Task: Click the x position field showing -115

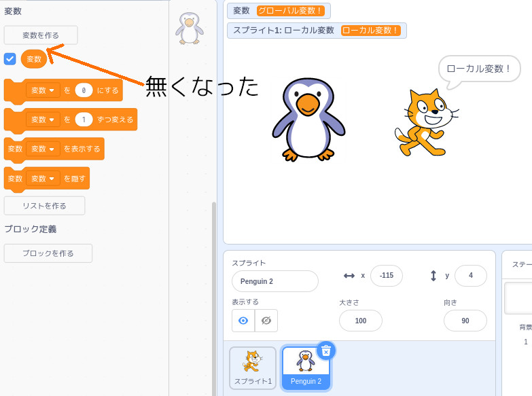Action: pyautogui.click(x=387, y=276)
